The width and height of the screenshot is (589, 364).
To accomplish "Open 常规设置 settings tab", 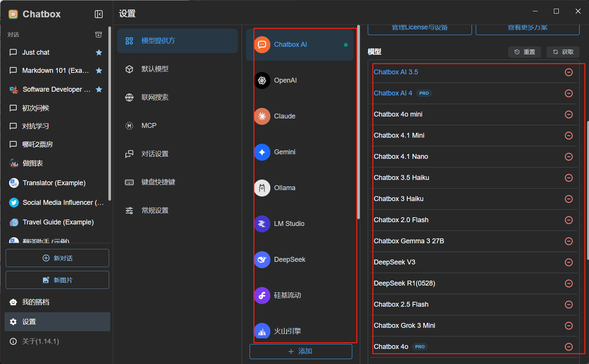I will click(x=177, y=210).
